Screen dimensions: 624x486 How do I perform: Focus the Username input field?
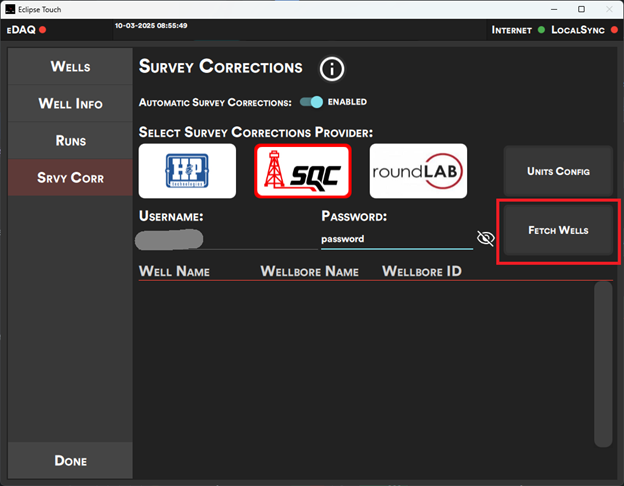click(225, 239)
